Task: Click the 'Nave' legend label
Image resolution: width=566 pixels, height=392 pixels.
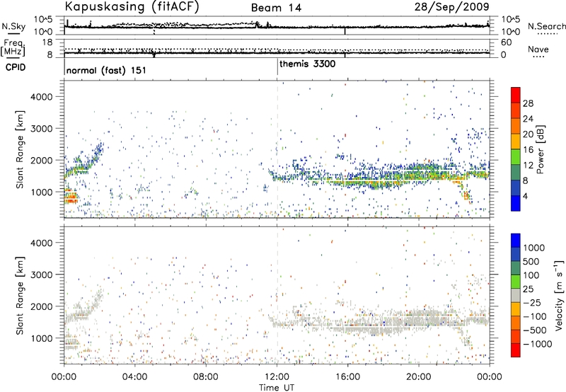Action: [538, 50]
